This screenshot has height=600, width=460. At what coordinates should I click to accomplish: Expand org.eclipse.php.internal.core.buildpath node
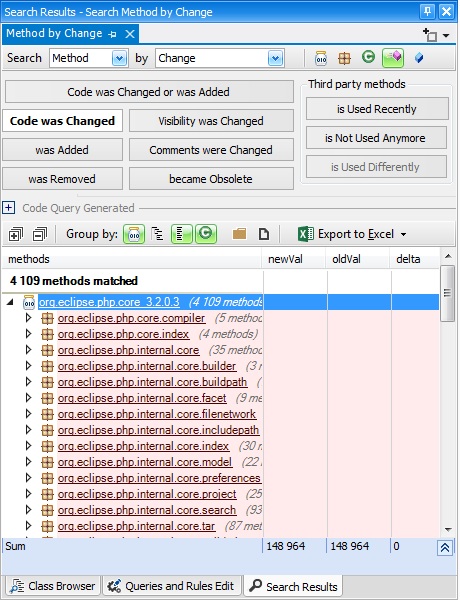28,382
